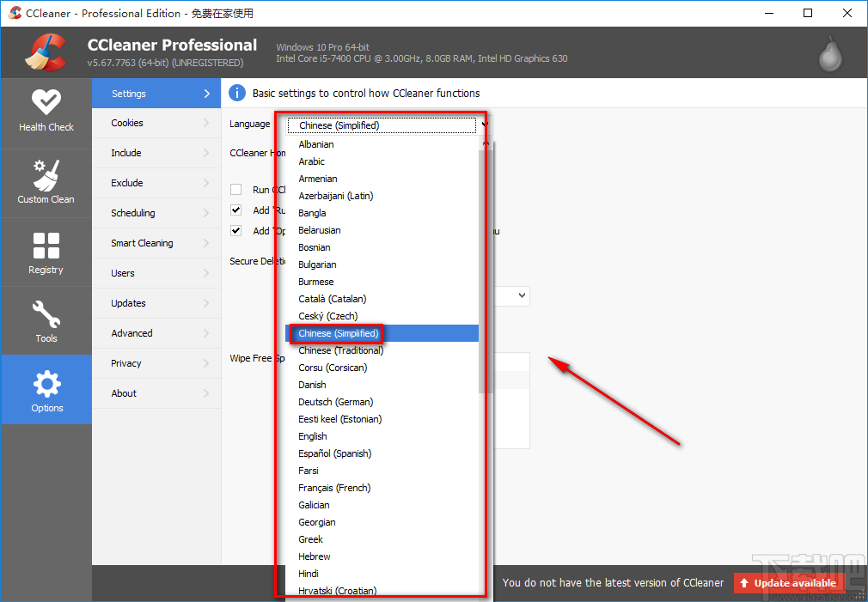Choose Español (Spanish) language
868x602 pixels.
pos(382,453)
